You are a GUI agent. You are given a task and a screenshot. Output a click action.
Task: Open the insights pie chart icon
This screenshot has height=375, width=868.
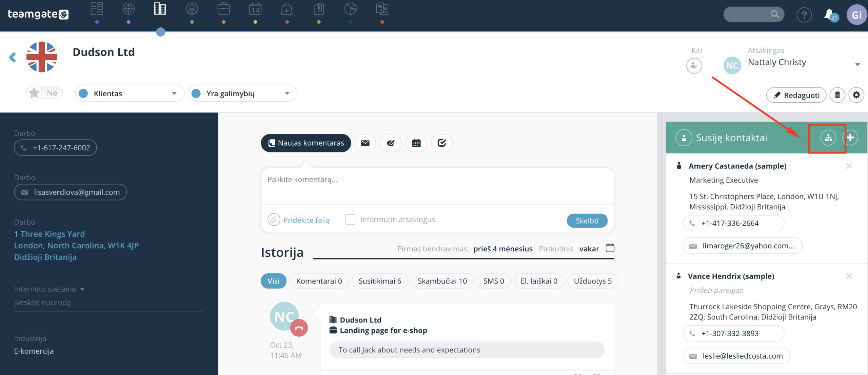350,9
